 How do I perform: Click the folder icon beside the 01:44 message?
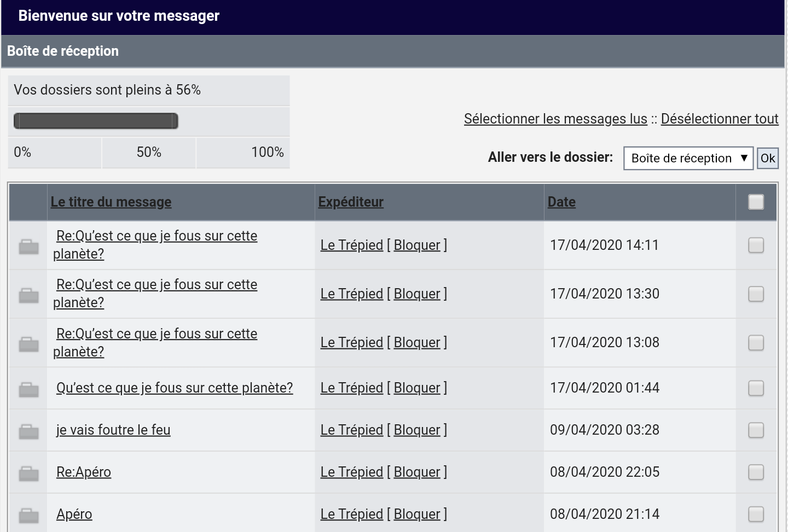click(28, 389)
